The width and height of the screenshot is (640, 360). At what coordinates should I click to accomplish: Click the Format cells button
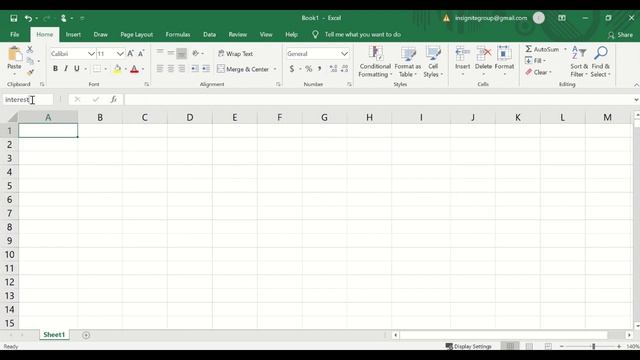[x=504, y=60]
